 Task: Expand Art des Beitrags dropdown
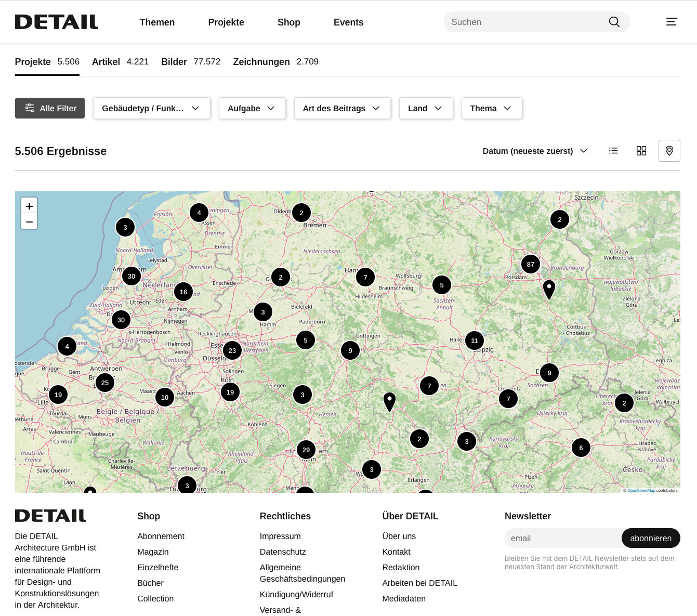click(343, 108)
